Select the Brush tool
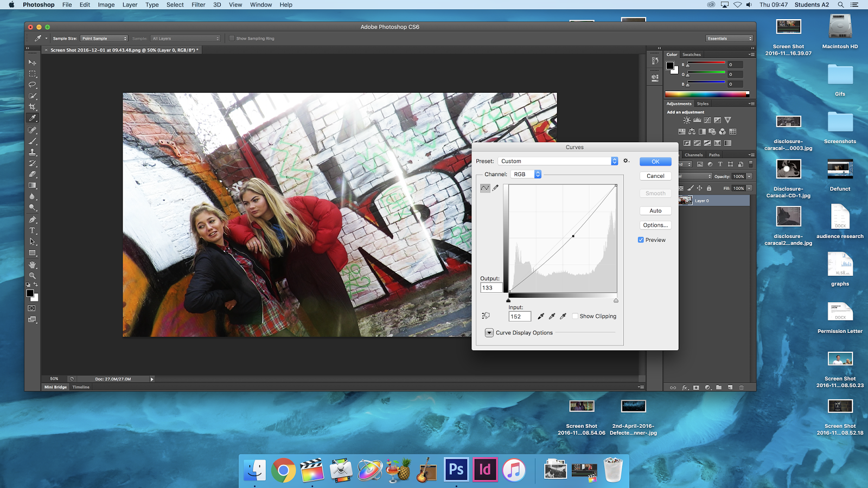868x488 pixels. pyautogui.click(x=33, y=141)
